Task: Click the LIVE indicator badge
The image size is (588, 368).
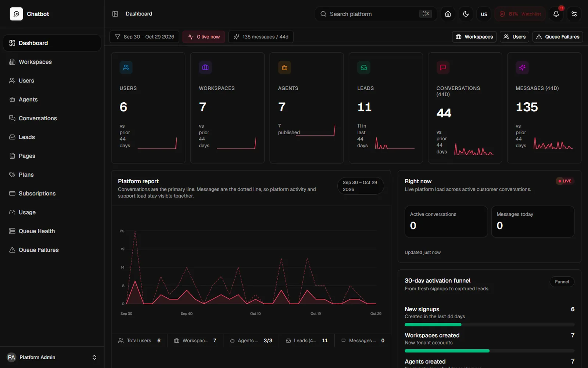Action: click(x=565, y=181)
